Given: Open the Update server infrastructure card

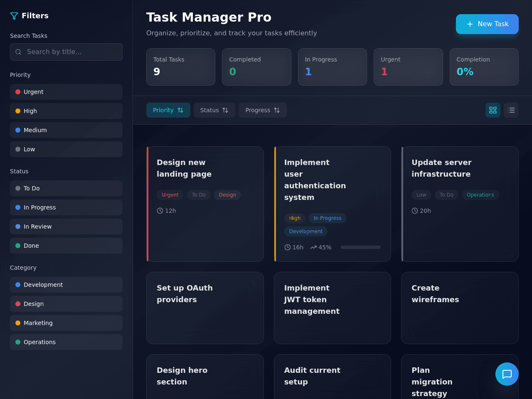Looking at the screenshot, I should click(x=460, y=204).
